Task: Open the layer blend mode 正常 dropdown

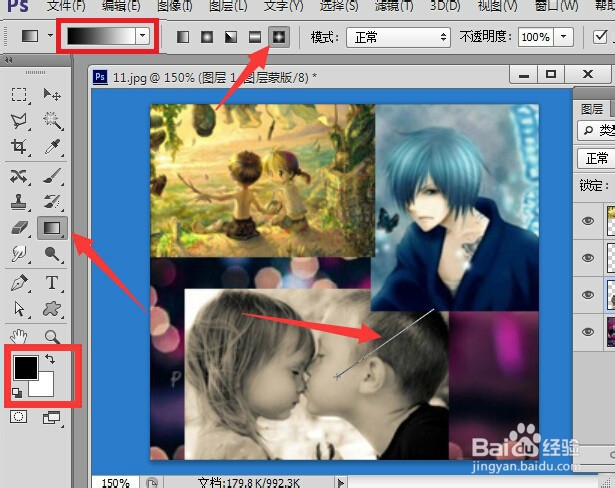Action: 596,158
